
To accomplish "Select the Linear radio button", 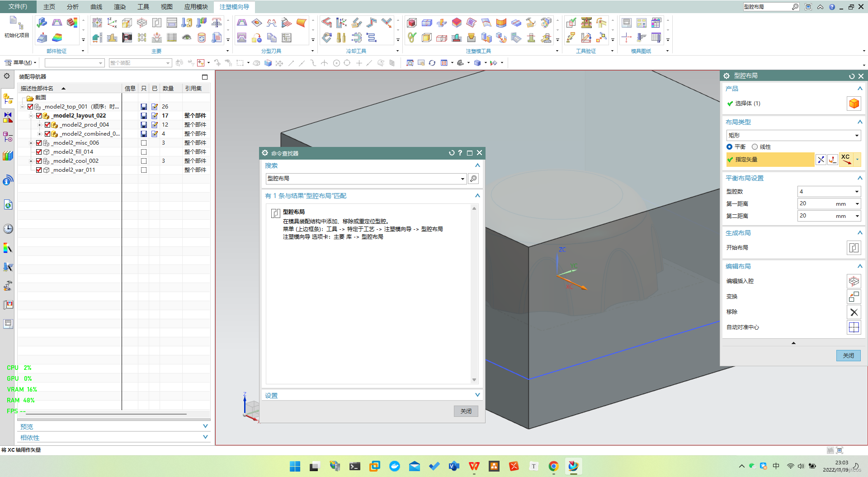I will 755,147.
